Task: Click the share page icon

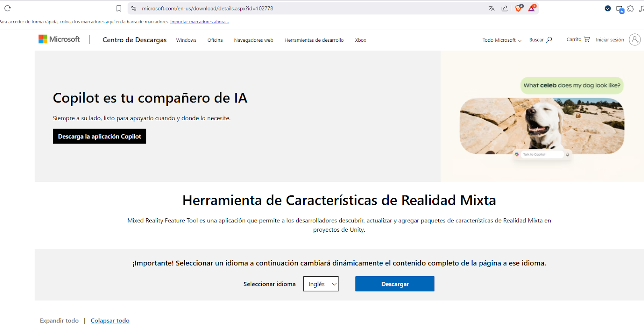Action: pyautogui.click(x=504, y=8)
